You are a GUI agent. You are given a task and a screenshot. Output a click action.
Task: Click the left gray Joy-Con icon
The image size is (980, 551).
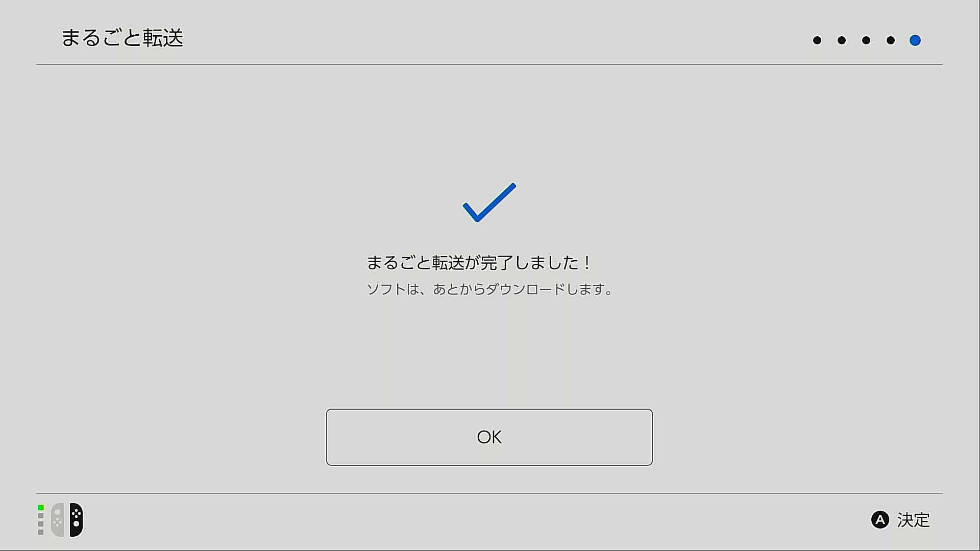tap(58, 520)
